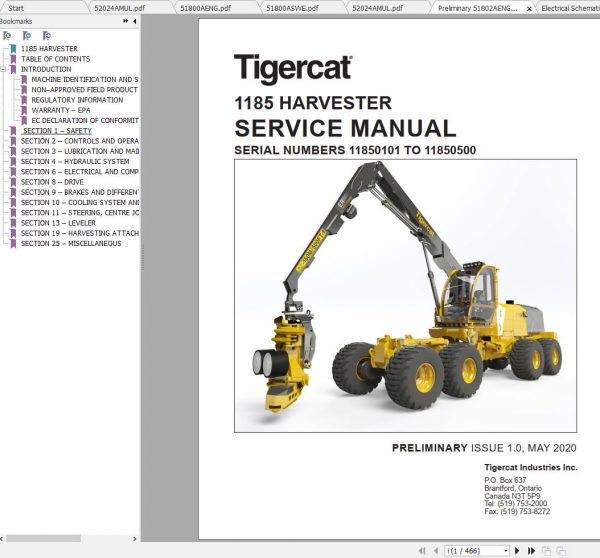The image size is (600, 558).
Task: Open REGULATORY INFORMATION bookmark
Action: pyautogui.click(x=77, y=100)
